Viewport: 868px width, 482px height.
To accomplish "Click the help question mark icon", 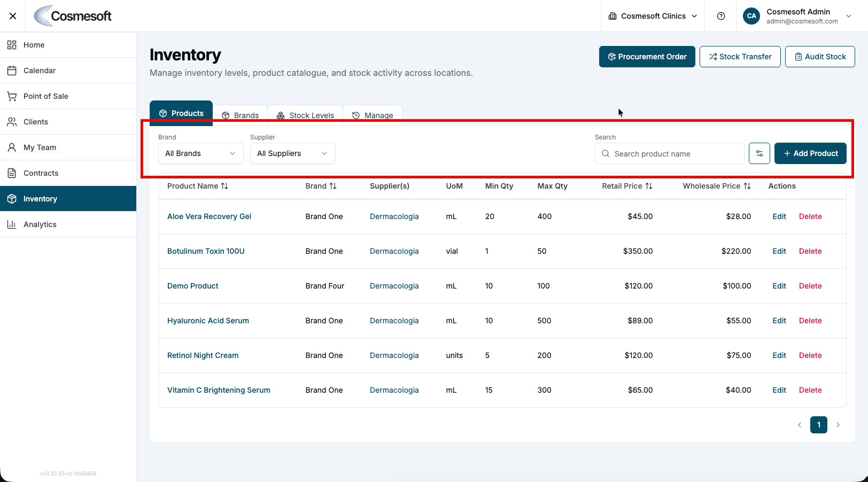I will (720, 16).
